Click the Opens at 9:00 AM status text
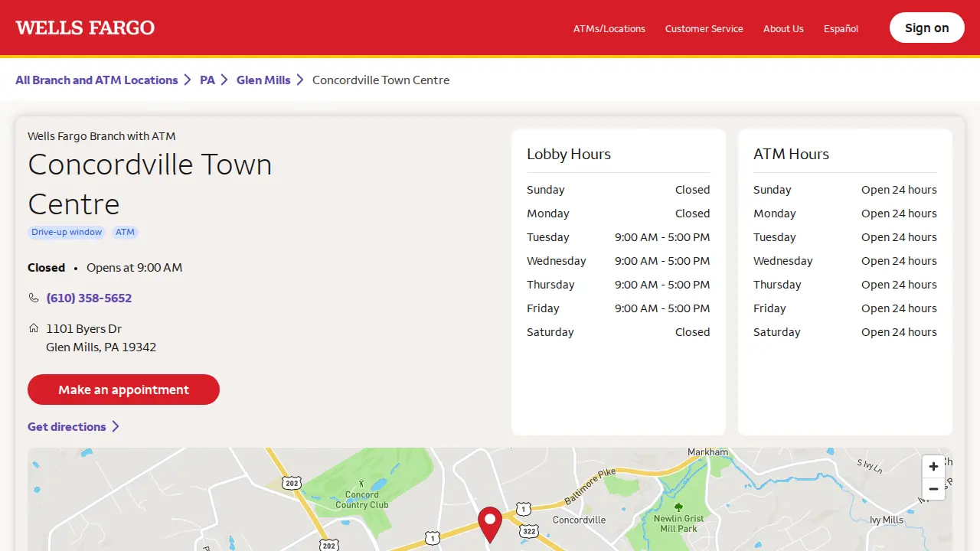Viewport: 980px width, 551px height. click(134, 267)
